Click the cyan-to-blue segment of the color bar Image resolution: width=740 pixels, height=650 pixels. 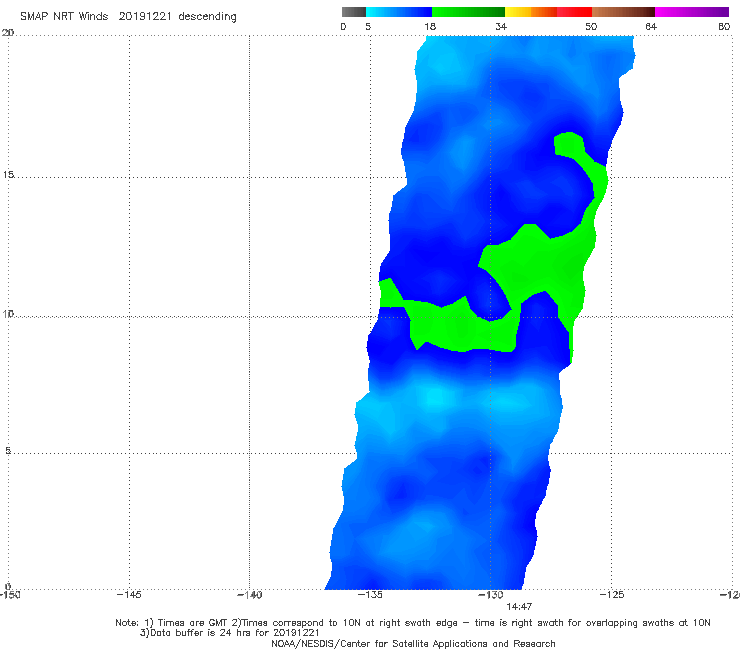399,12
